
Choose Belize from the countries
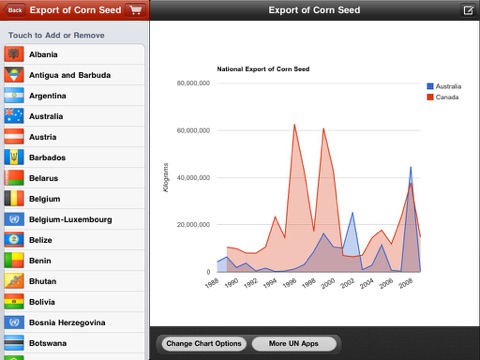pos(74,240)
